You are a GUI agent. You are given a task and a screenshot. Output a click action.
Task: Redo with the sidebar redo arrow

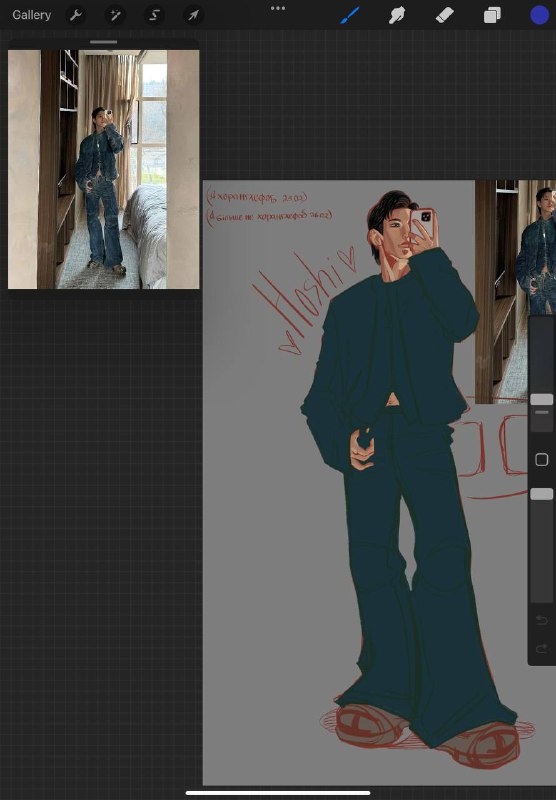pyautogui.click(x=542, y=649)
